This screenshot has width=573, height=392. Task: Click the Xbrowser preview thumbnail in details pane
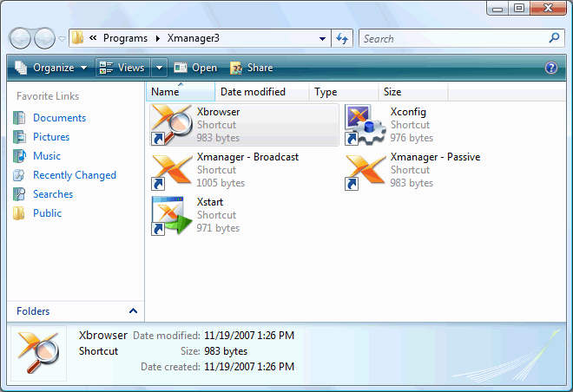tap(39, 353)
